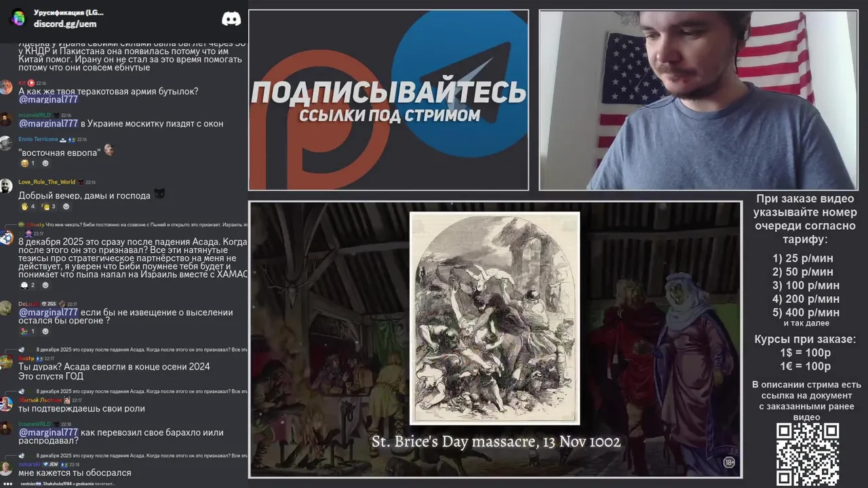868x488 pixels.
Task: Add a reaction under the ХАМАС message
Action: (45, 285)
